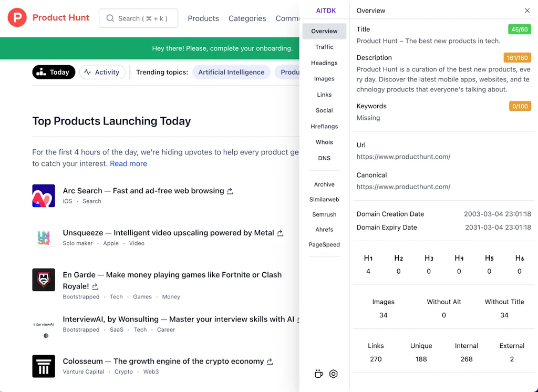Open the Headings section
This screenshot has width=538, height=392.
[324, 63]
